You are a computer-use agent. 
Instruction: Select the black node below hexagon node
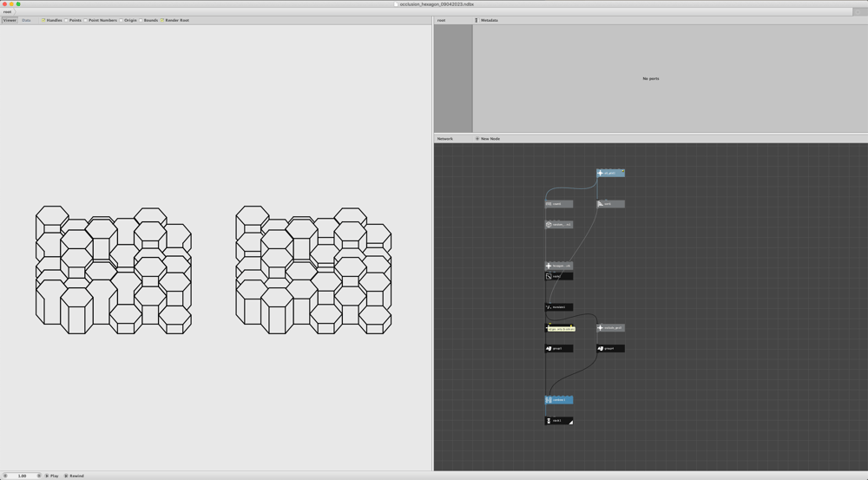[558, 276]
